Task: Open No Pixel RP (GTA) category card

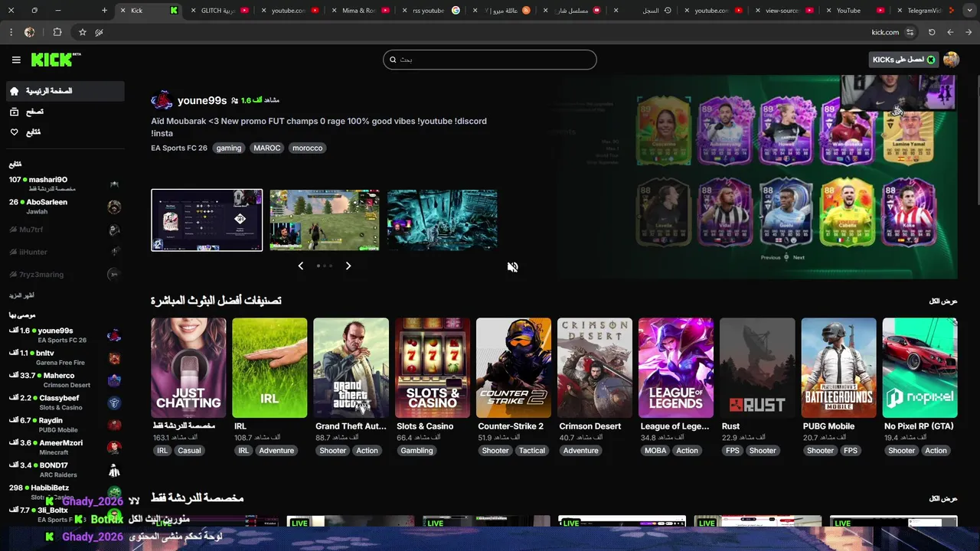Action: 920,368
